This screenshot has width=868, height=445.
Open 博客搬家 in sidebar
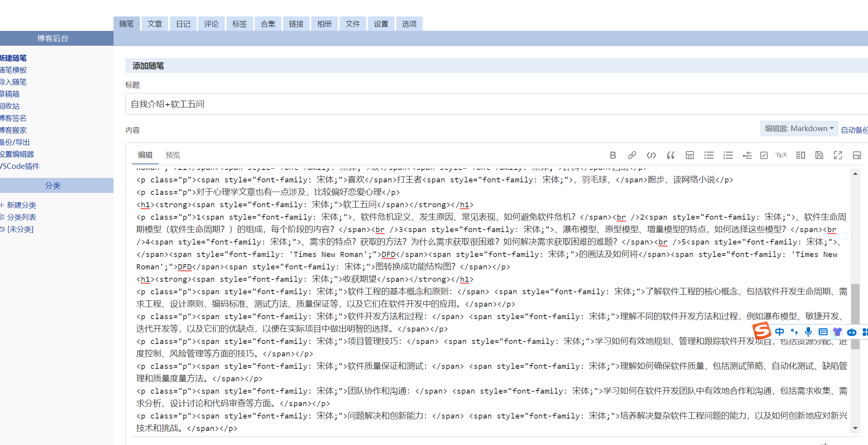(x=13, y=130)
